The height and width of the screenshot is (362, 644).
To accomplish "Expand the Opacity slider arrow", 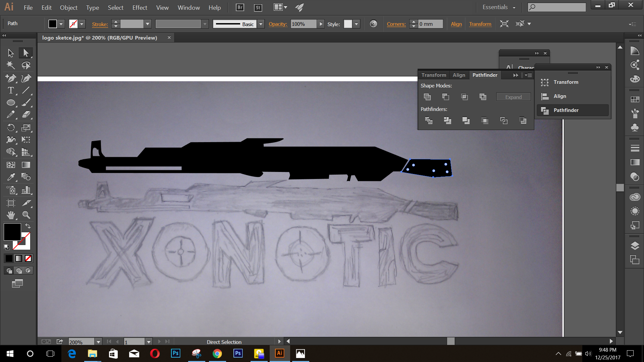I will tap(321, 24).
